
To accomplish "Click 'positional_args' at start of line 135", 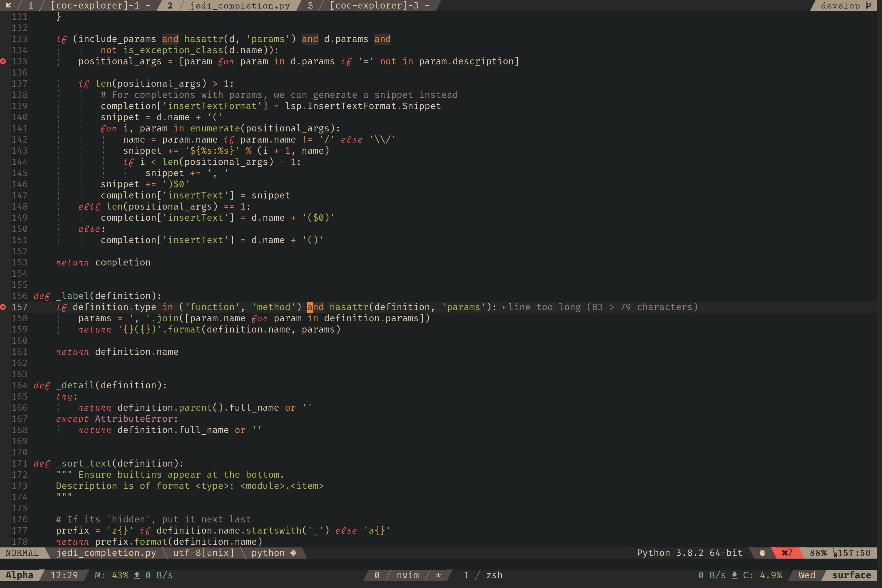I will [x=120, y=61].
